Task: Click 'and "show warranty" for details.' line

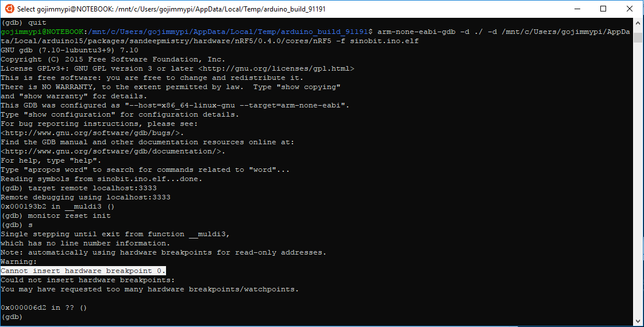Action: click(x=74, y=96)
